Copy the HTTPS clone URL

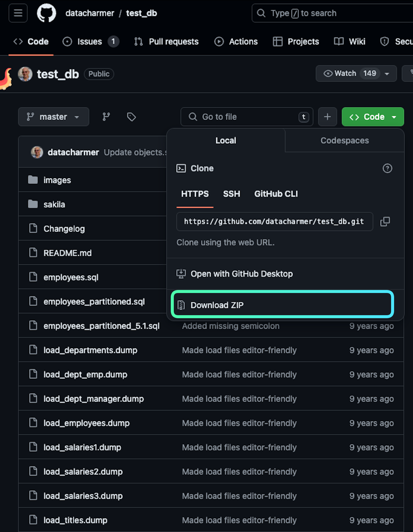point(385,222)
